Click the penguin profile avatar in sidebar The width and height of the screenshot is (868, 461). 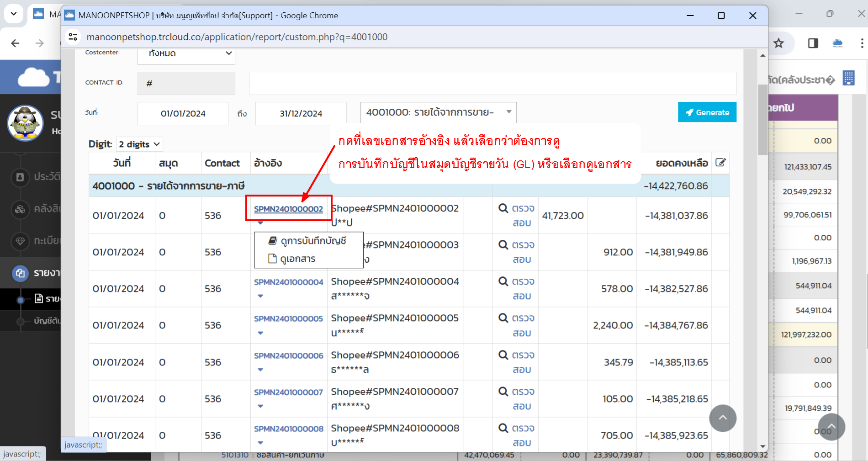coord(26,123)
